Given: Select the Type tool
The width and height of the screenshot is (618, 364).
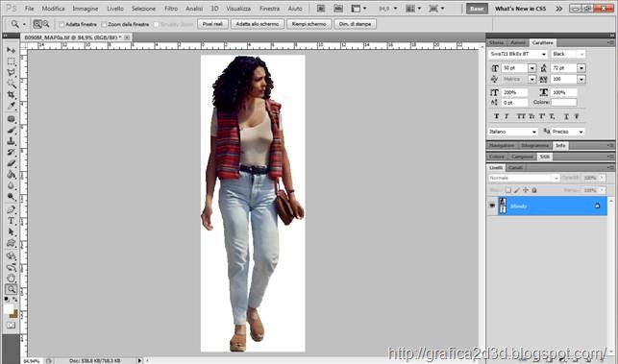Looking at the screenshot, I should tap(11, 221).
